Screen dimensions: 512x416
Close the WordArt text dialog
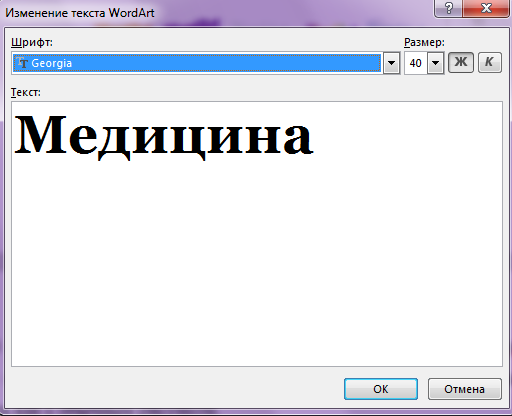[x=486, y=8]
